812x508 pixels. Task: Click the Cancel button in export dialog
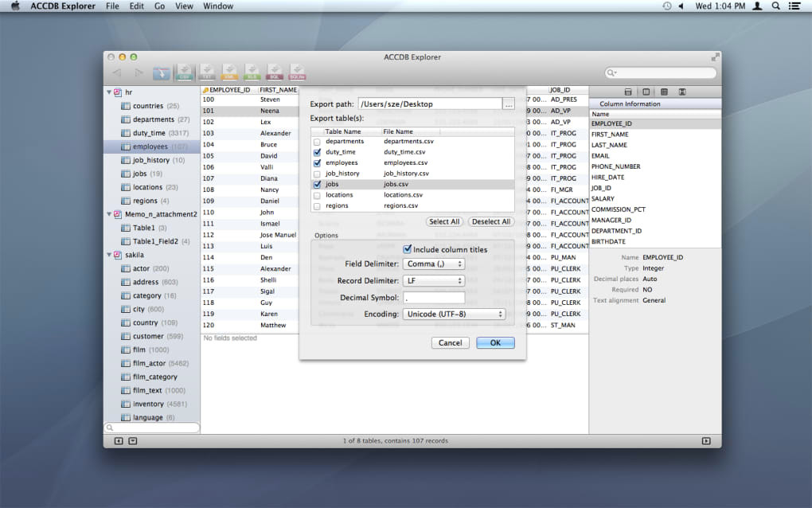(450, 343)
